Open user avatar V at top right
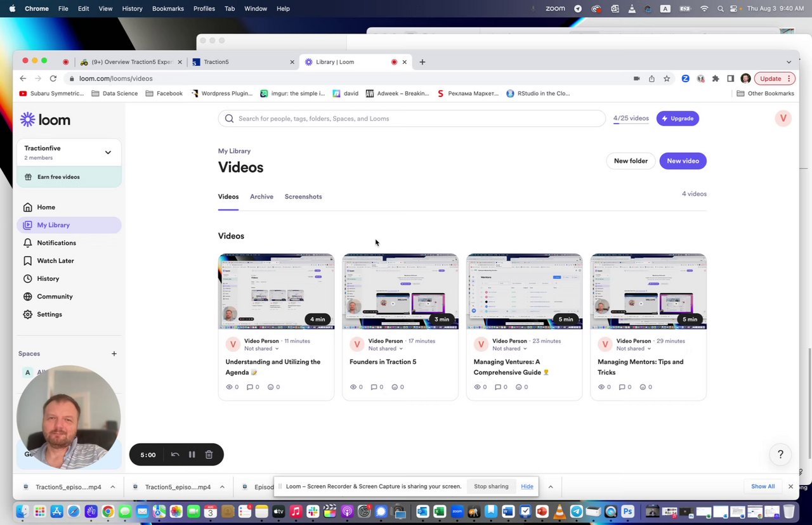This screenshot has width=812, height=525. point(783,118)
